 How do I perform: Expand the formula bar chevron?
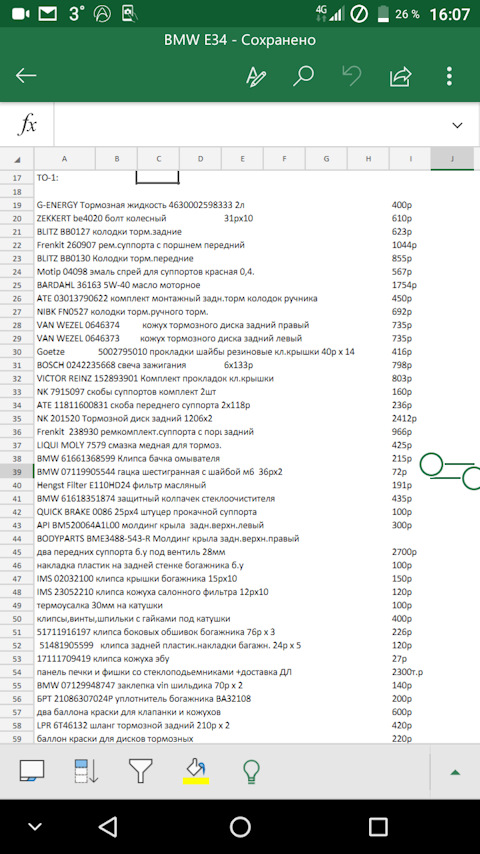pos(457,125)
